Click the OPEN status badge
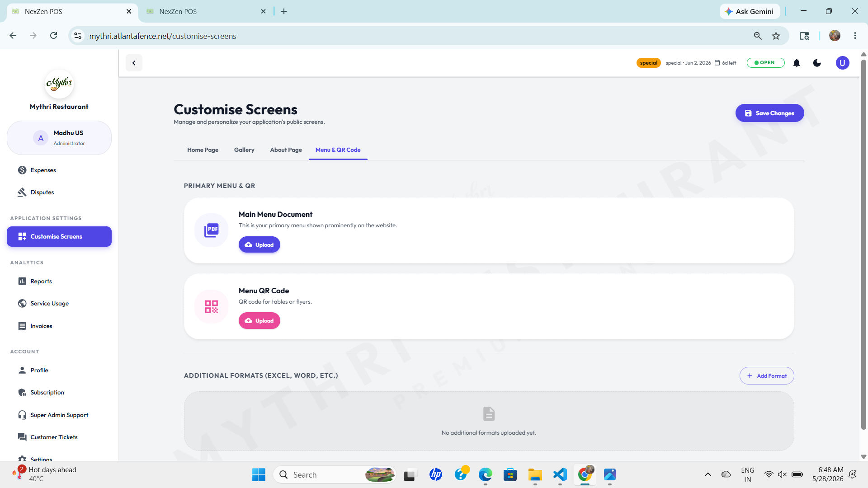This screenshot has height=488, width=868. 765,63
